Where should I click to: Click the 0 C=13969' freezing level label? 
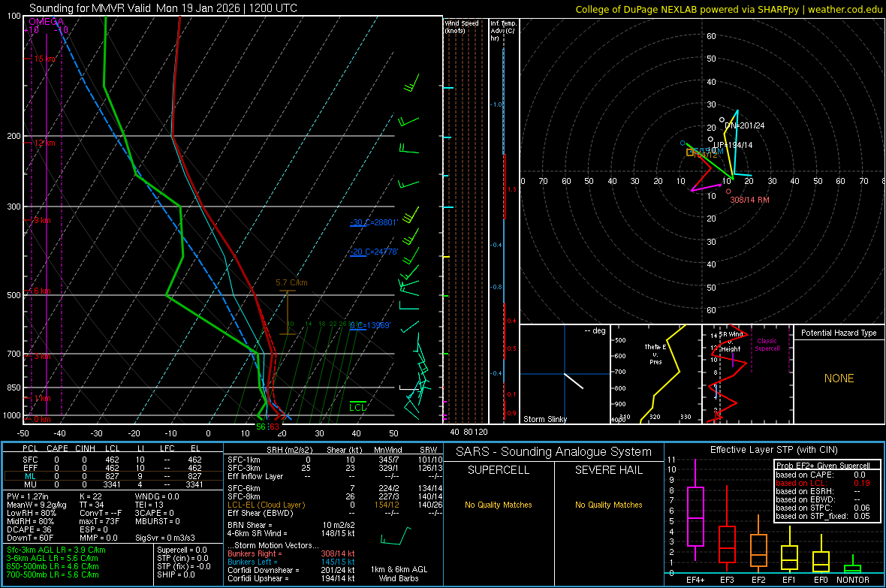(x=370, y=325)
